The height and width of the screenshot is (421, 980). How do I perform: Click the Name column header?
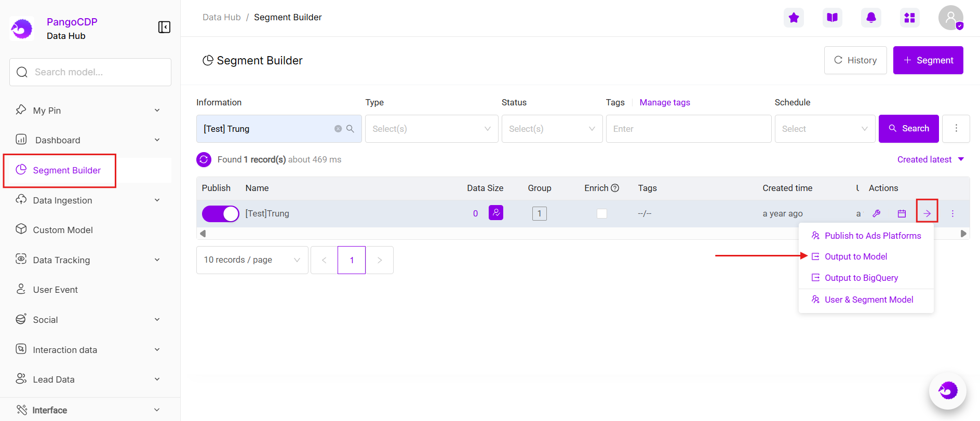tap(257, 188)
